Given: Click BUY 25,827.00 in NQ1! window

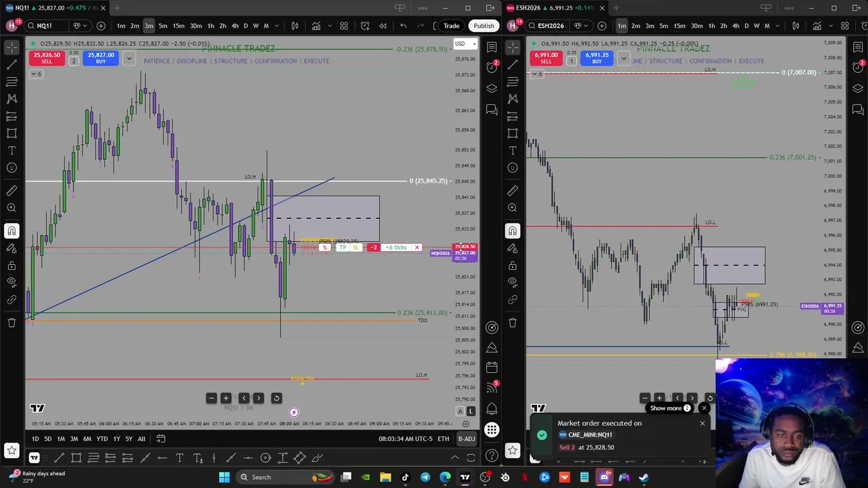Looking at the screenshot, I should (x=100, y=58).
